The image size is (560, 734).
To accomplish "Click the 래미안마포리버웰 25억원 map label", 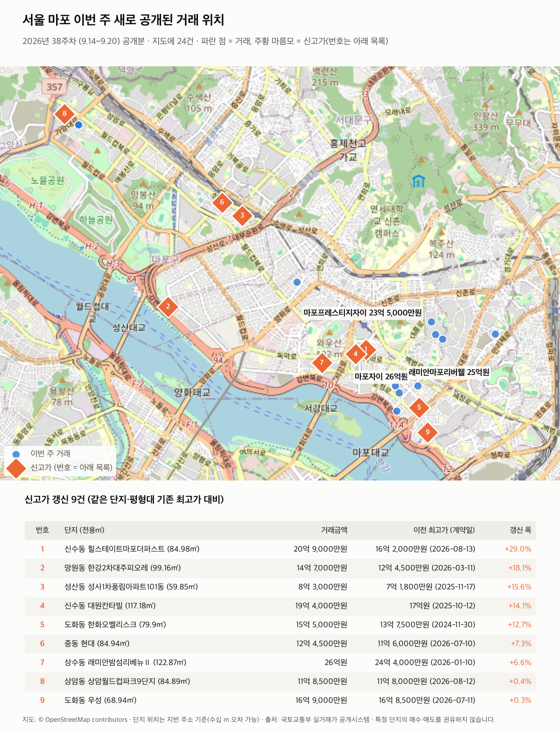I will (x=449, y=372).
